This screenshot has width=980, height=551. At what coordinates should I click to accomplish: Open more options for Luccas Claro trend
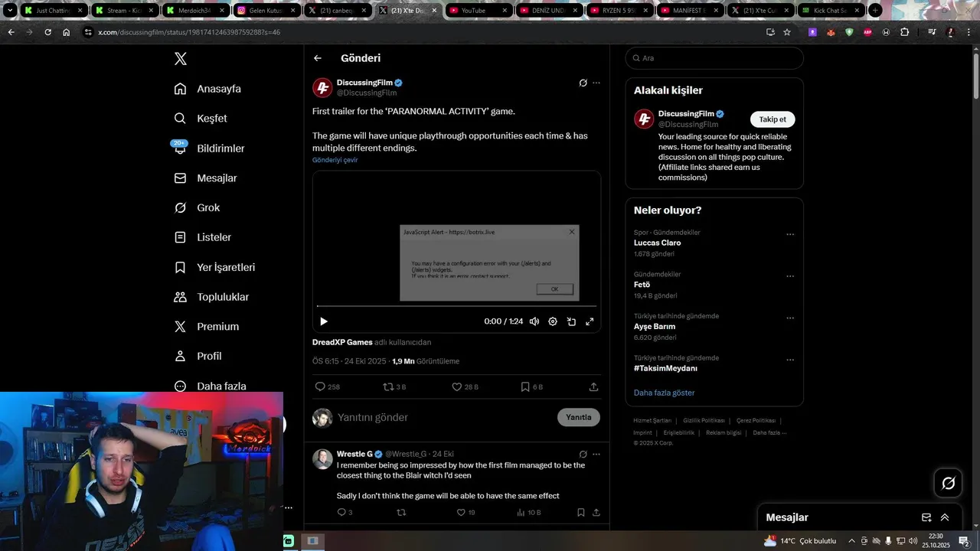point(790,235)
